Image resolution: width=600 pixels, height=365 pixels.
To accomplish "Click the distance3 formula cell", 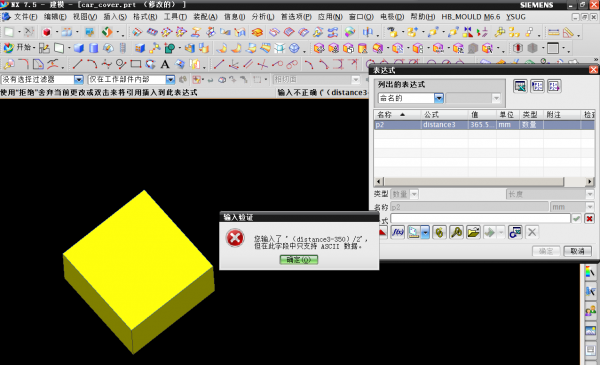I will [445, 125].
